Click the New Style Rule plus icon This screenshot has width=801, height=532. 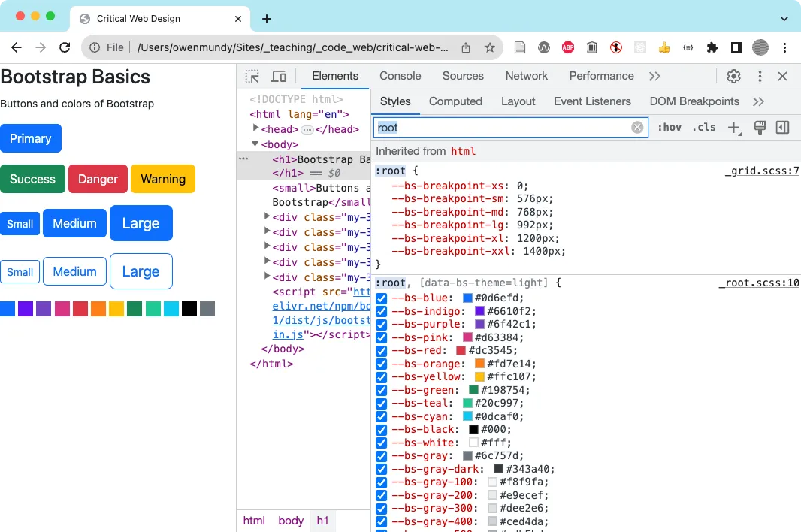point(734,127)
